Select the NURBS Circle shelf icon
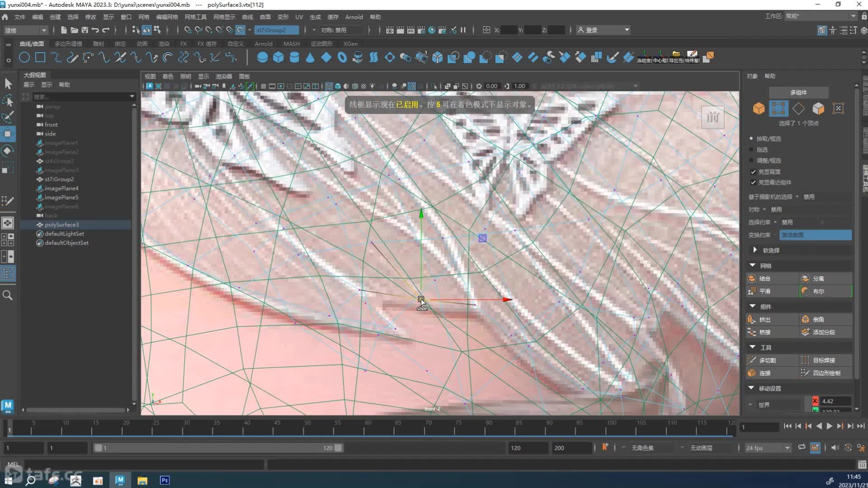The image size is (868, 488). pyautogui.click(x=24, y=57)
